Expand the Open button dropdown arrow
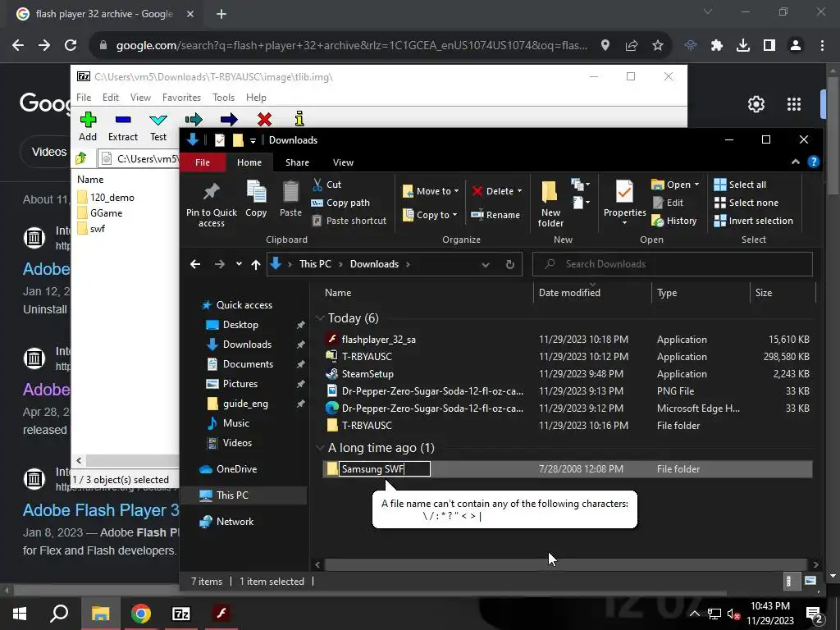Image resolution: width=840 pixels, height=630 pixels. click(x=696, y=185)
